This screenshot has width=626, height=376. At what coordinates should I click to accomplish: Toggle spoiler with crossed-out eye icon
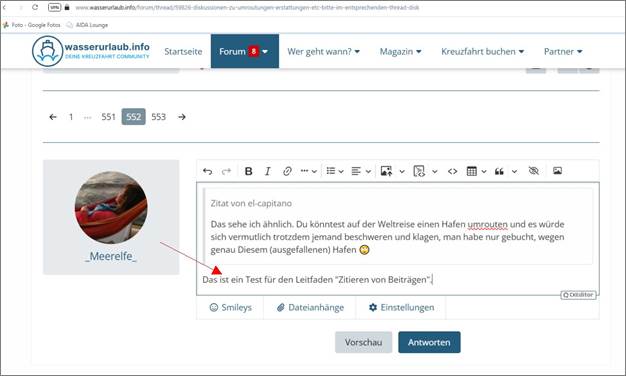533,171
